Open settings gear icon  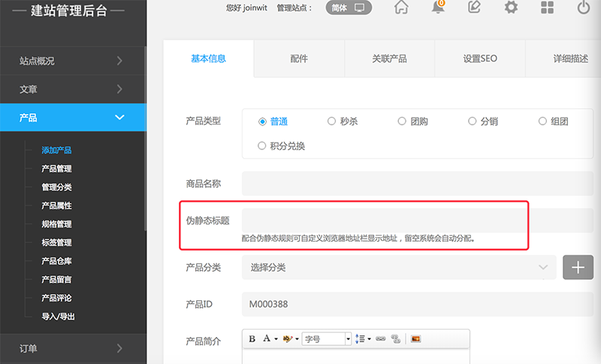(511, 8)
